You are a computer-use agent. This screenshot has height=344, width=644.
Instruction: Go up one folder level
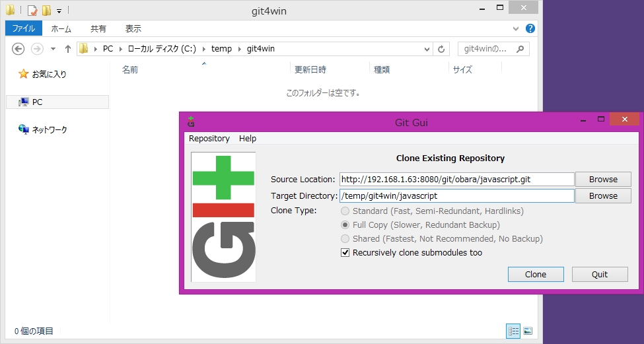pos(68,49)
